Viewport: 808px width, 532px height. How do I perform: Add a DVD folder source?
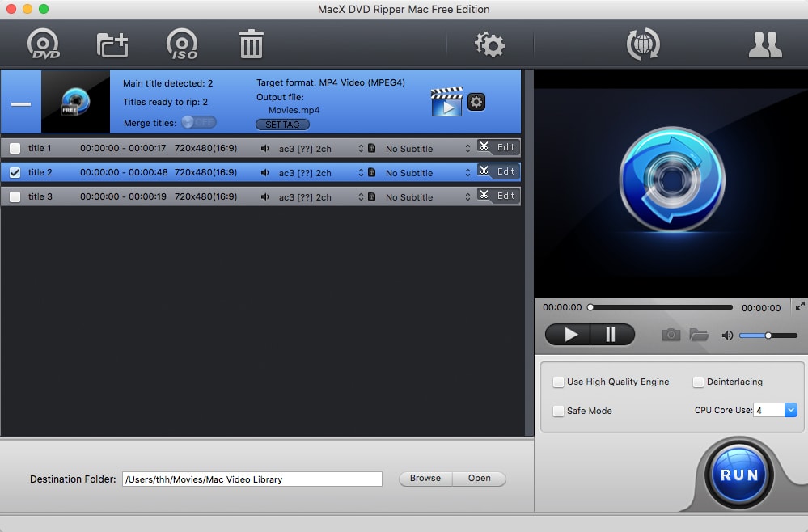pyautogui.click(x=112, y=44)
